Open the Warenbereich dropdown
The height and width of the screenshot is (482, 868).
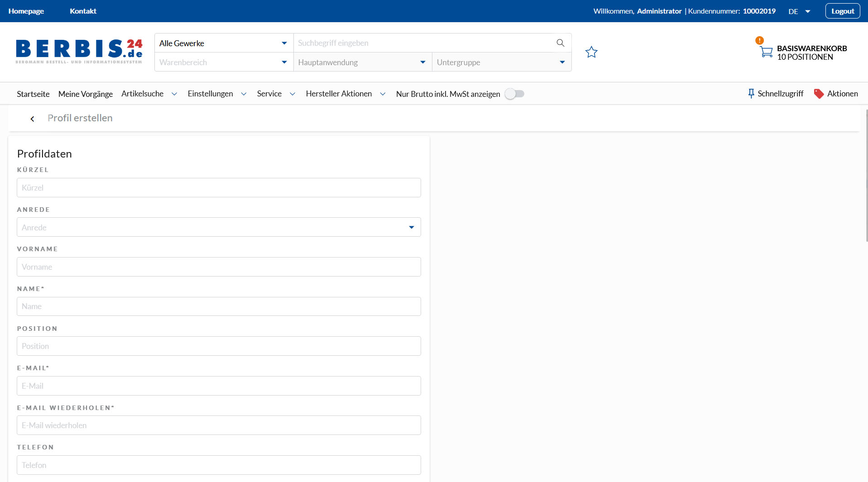[224, 62]
